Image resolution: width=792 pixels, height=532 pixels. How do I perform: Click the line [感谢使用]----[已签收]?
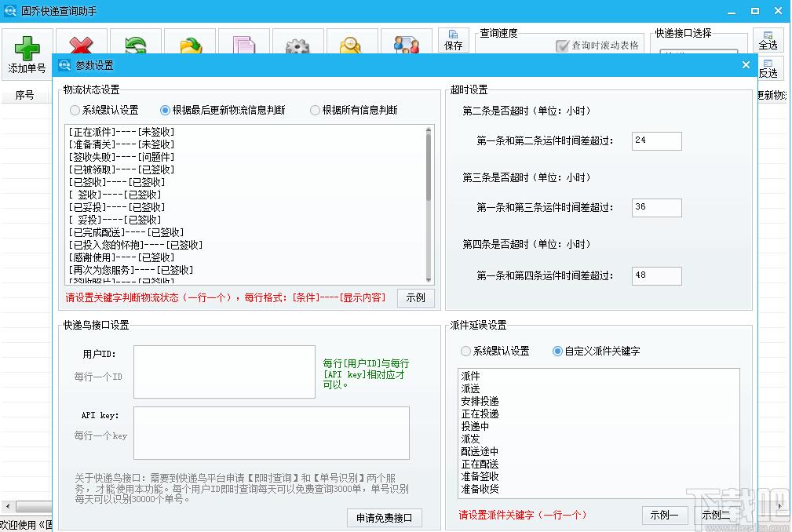click(x=121, y=257)
